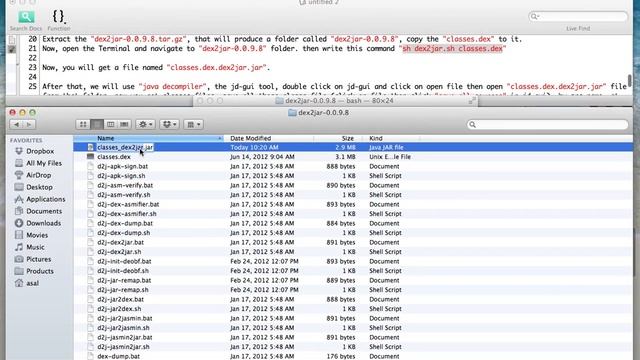Screen dimensions: 640x360
Task: Go back in Finder navigation
Action: coord(16,124)
